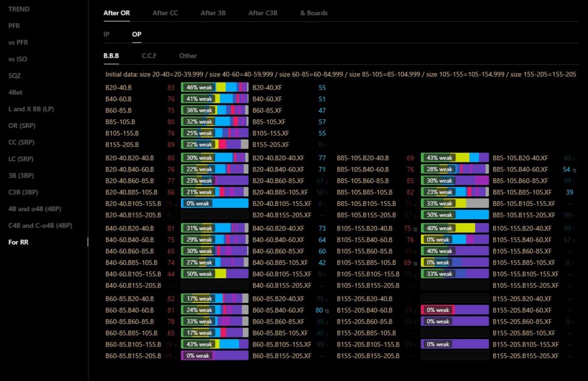Select the After C3B tab
The height and width of the screenshot is (381, 588).
click(262, 13)
